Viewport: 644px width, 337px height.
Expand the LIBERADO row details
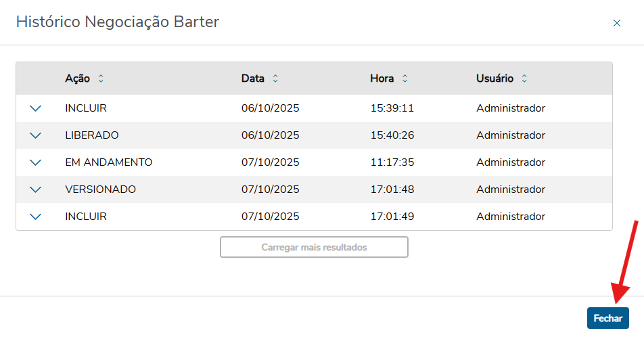(x=36, y=135)
